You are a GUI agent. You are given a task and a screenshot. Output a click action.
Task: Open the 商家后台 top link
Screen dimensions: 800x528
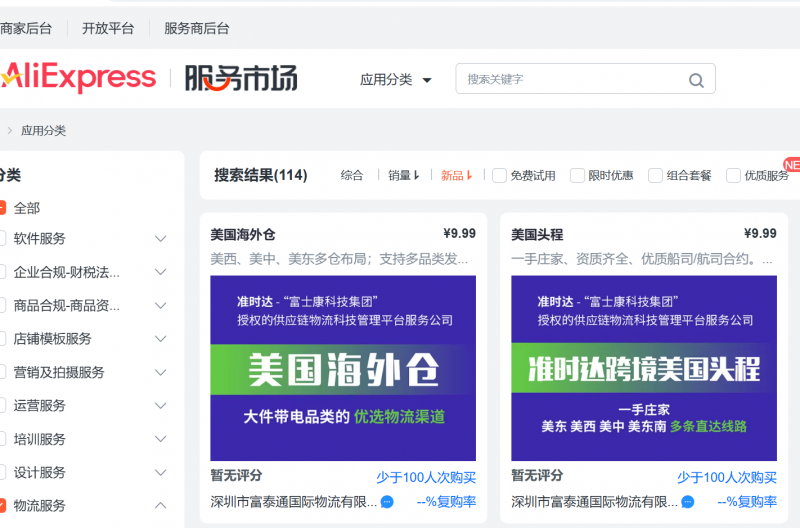click(x=26, y=29)
